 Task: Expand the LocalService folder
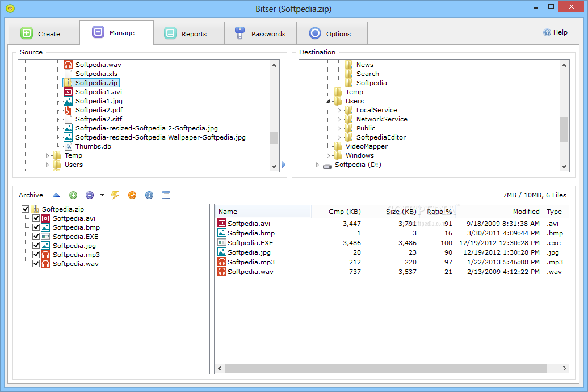click(339, 110)
